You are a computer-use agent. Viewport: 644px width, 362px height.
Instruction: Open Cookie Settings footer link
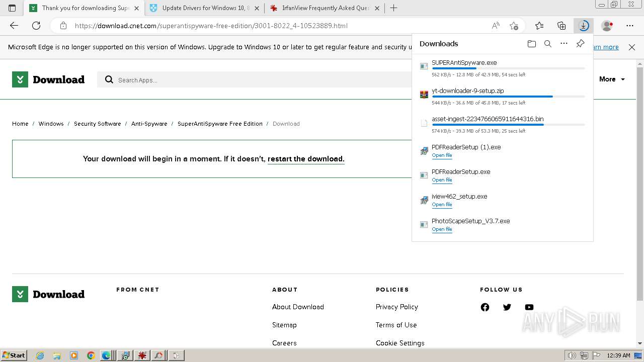point(400,343)
